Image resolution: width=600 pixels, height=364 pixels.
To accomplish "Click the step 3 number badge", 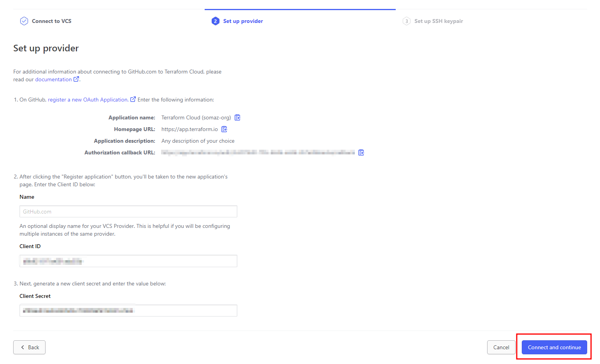I will click(407, 21).
